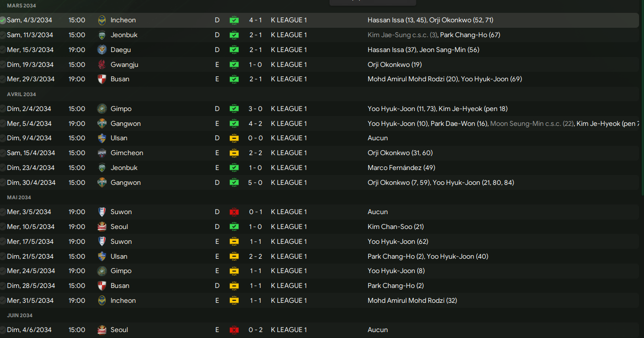This screenshot has height=338, width=644.
Task: Click scorer Kim Chan-Soo (21)
Action: pyautogui.click(x=395, y=227)
